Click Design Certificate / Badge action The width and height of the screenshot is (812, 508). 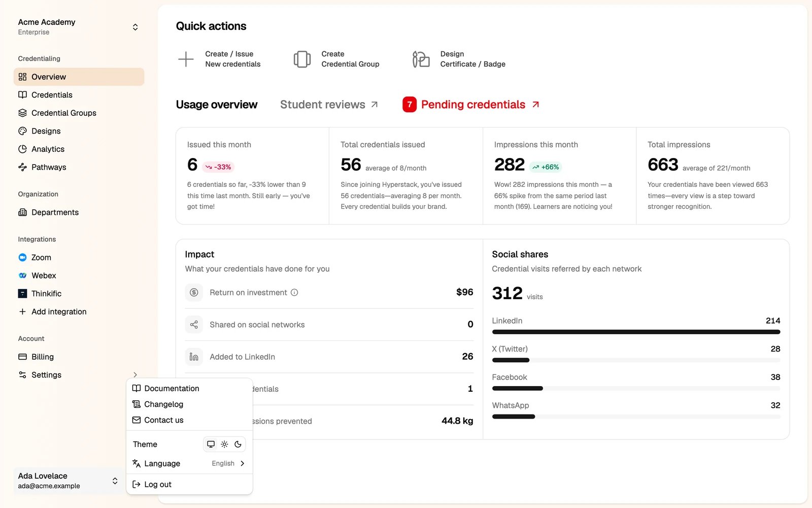[x=459, y=59]
